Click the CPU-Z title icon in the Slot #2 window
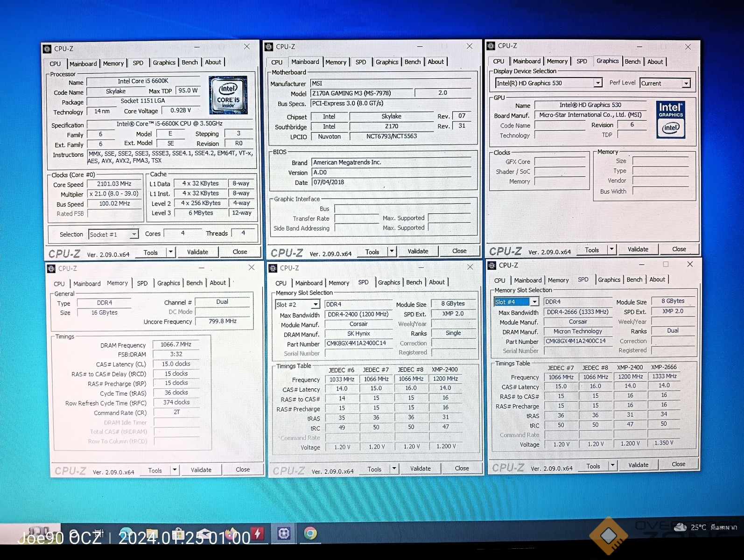Viewport: 744px width, 560px height. pos(273,268)
